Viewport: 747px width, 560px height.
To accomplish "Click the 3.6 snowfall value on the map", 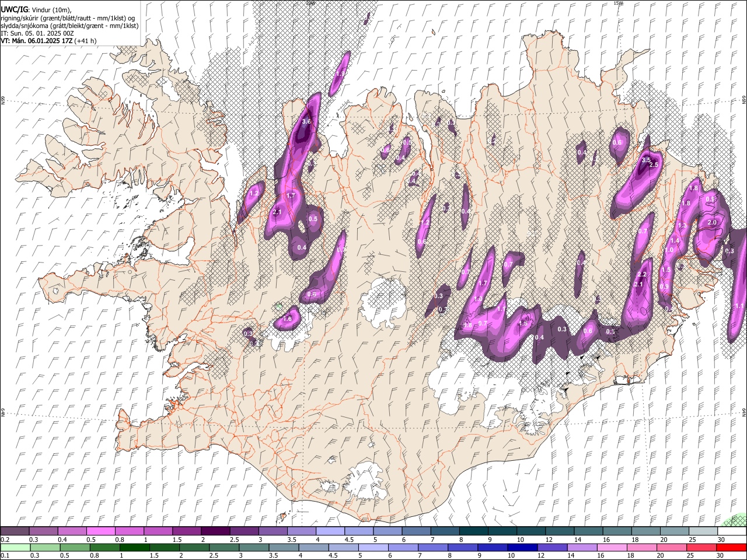I will click(x=306, y=121).
